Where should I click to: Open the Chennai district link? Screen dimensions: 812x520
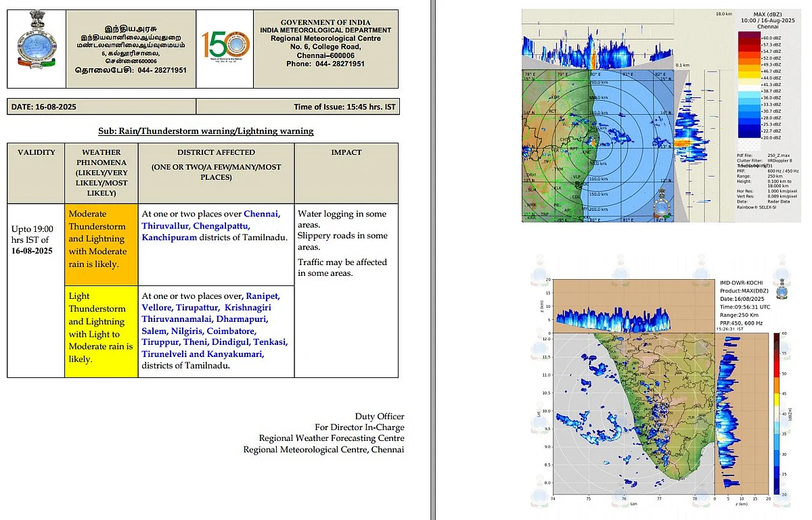point(262,214)
